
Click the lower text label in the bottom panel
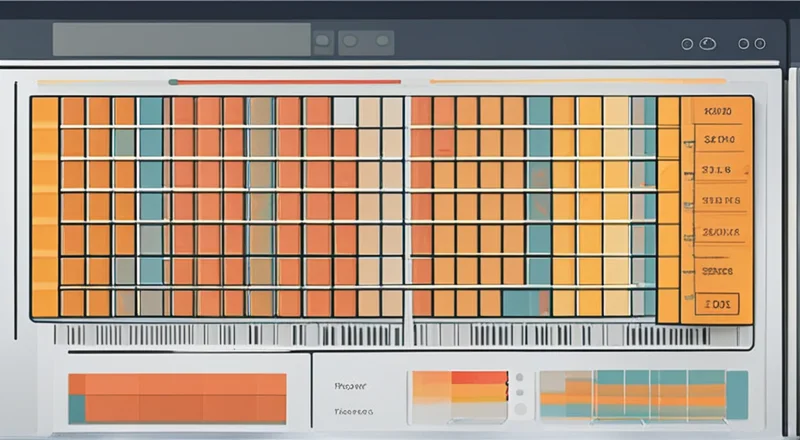click(x=353, y=411)
